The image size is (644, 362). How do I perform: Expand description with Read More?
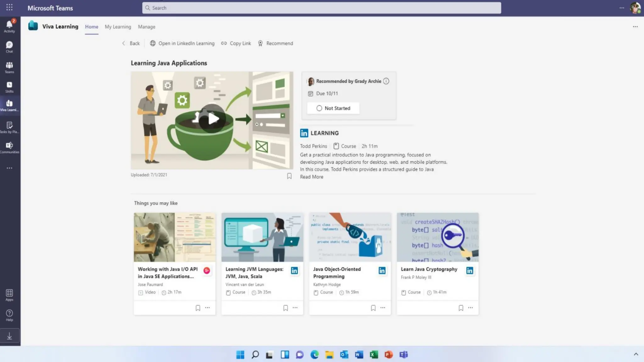pyautogui.click(x=311, y=177)
